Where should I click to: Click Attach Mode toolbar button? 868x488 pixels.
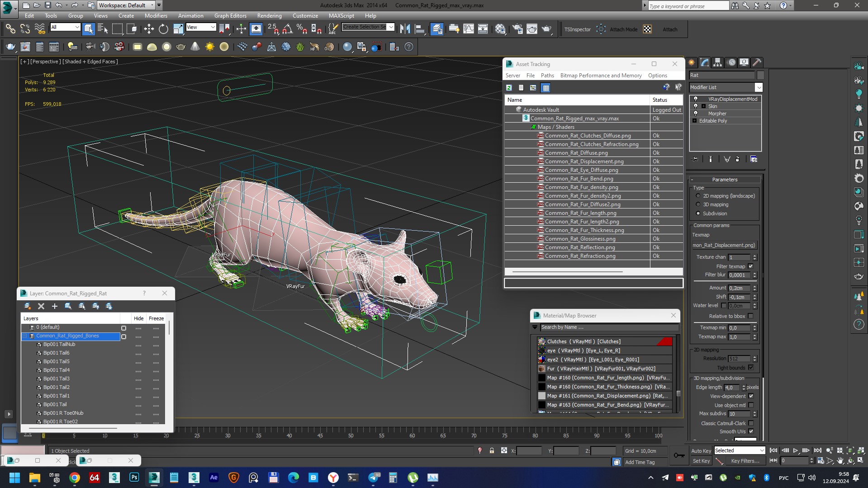tap(623, 29)
